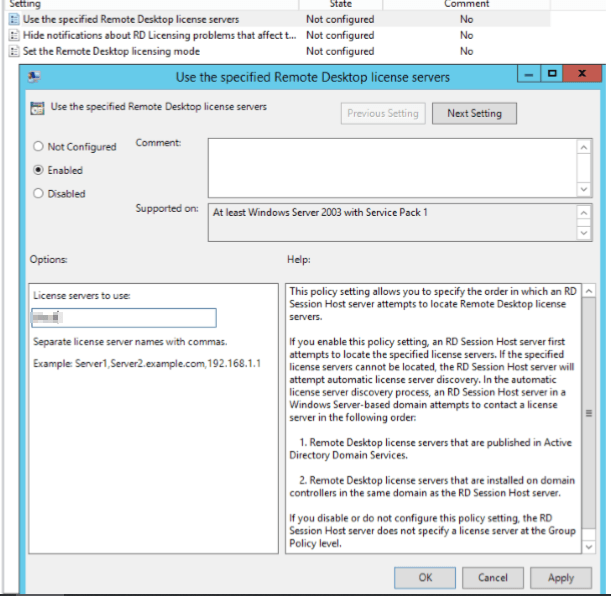Click the Previous Setting button
Screen dimensions: 611x596
pos(383,113)
